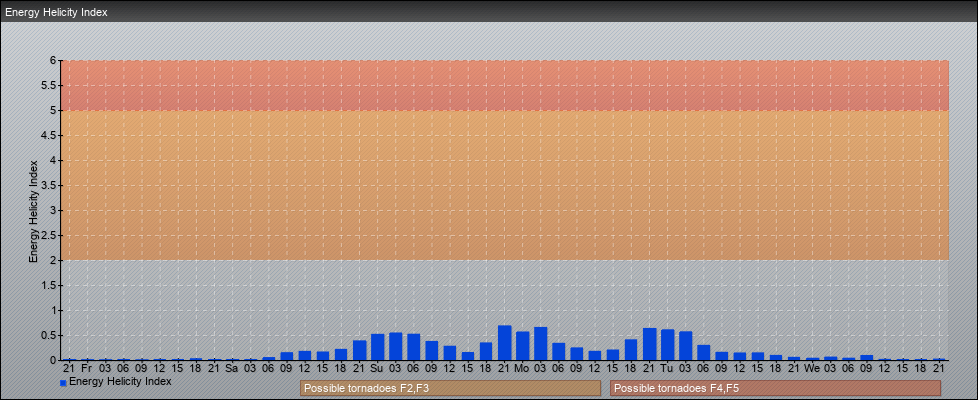The width and height of the screenshot is (978, 400).
Task: Click the Sa day label on the time axis
Action: tap(231, 369)
